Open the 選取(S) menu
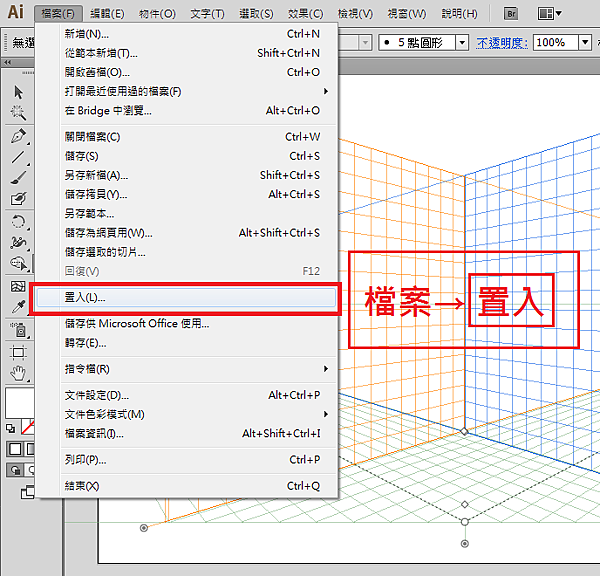The width and height of the screenshot is (600, 576). 256,14
